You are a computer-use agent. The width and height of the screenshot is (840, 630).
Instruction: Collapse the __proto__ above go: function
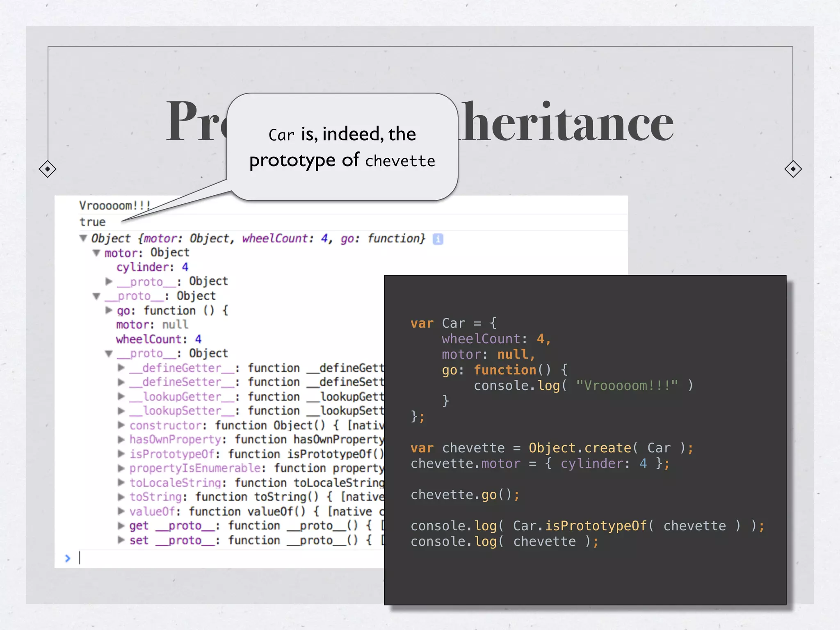[x=96, y=296]
